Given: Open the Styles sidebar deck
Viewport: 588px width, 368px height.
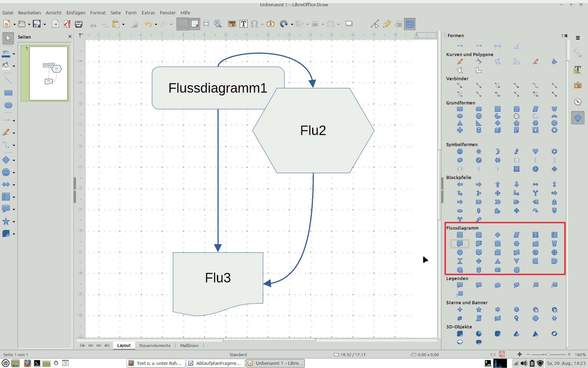Looking at the screenshot, I should 578,69.
